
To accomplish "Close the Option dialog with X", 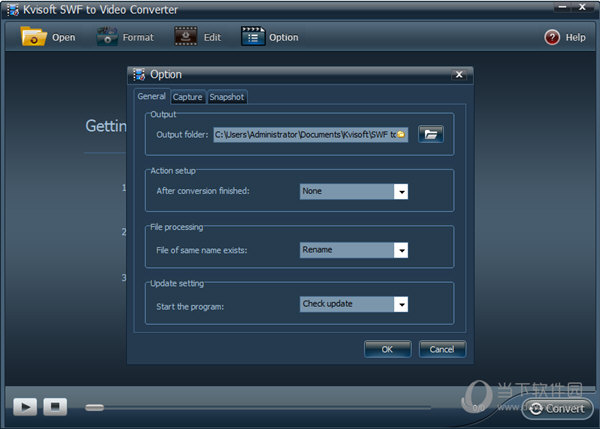I will click(459, 74).
